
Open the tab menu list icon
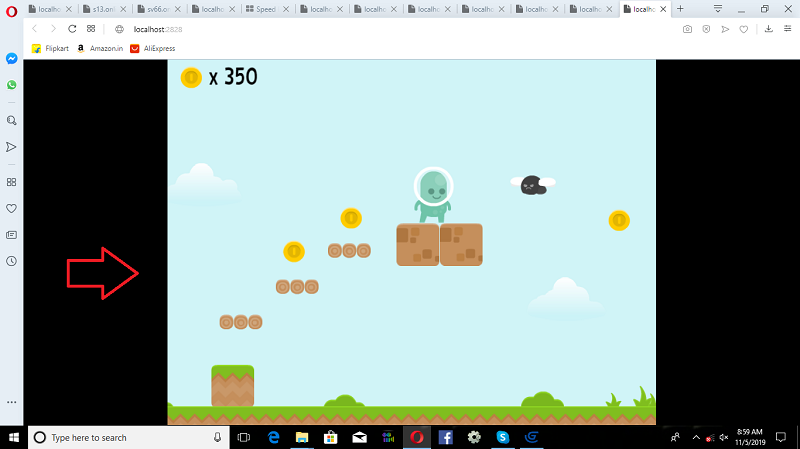[x=717, y=9]
